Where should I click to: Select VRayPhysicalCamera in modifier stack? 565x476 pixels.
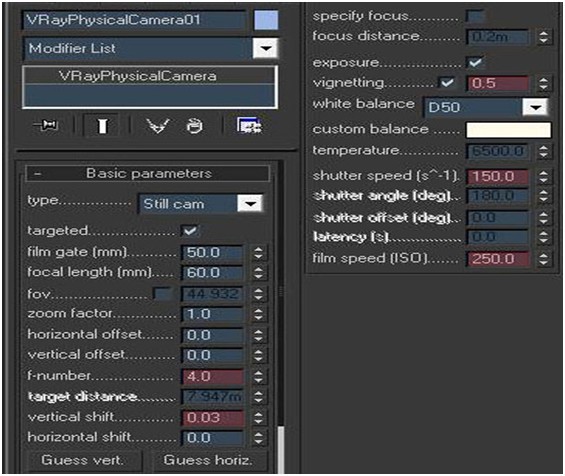[x=138, y=76]
